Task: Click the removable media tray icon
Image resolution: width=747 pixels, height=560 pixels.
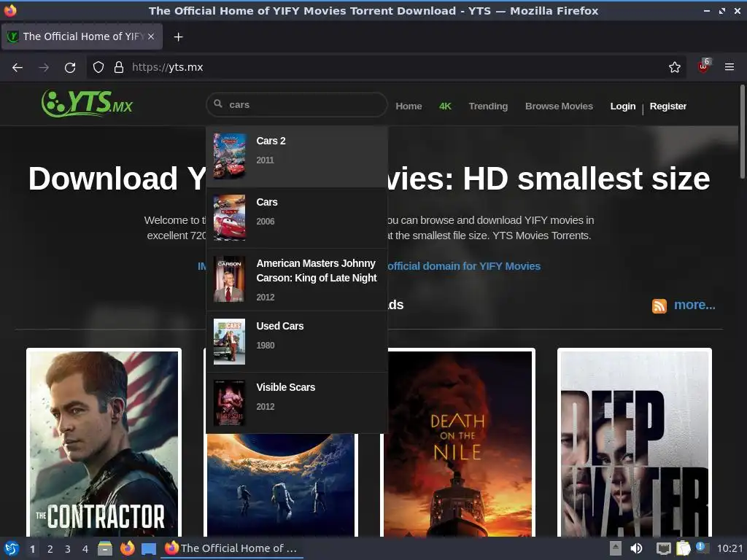Action: [616, 548]
